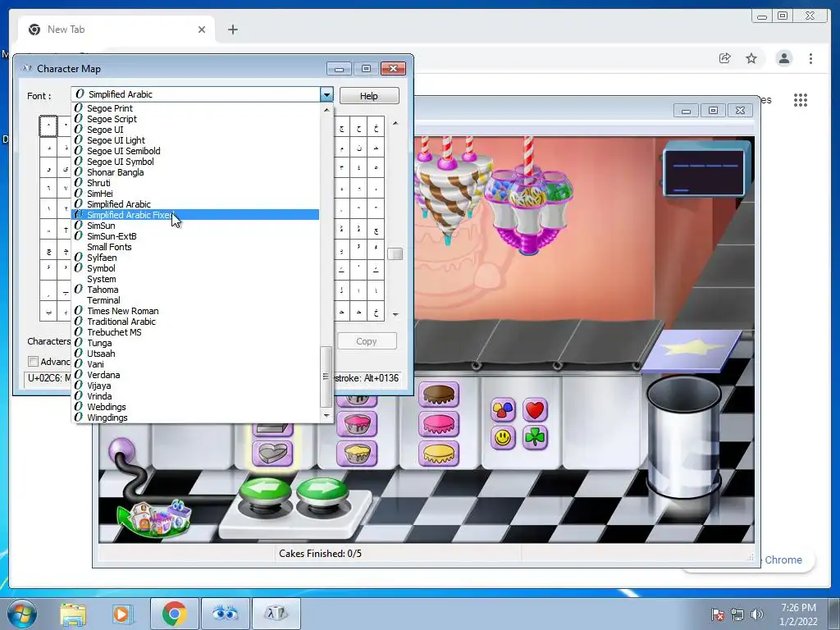This screenshot has width=840, height=630.
Task: Choose the pink icing button in game
Action: pos(439,424)
